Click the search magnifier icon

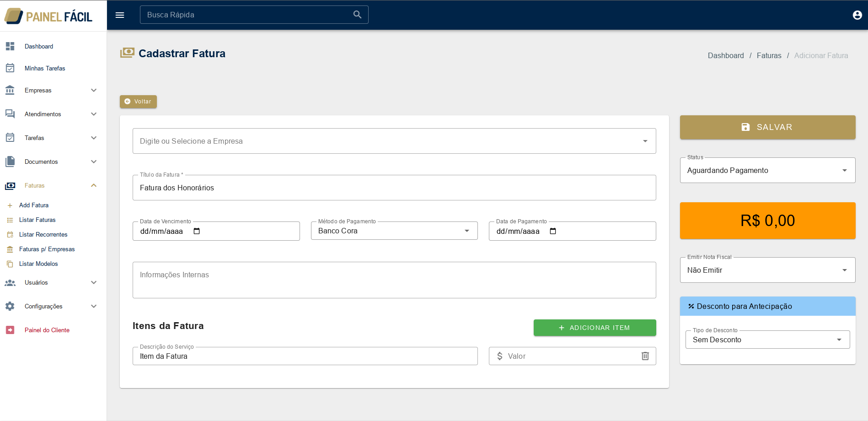[357, 15]
